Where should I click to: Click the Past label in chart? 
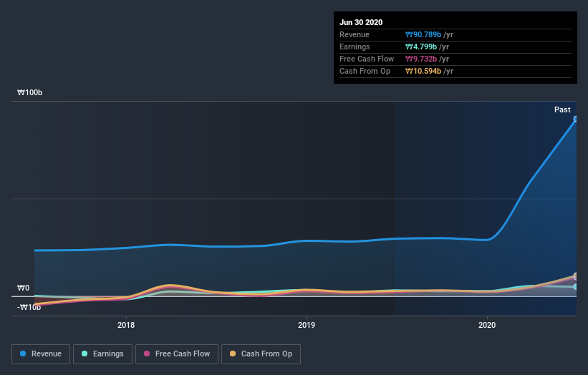[562, 109]
